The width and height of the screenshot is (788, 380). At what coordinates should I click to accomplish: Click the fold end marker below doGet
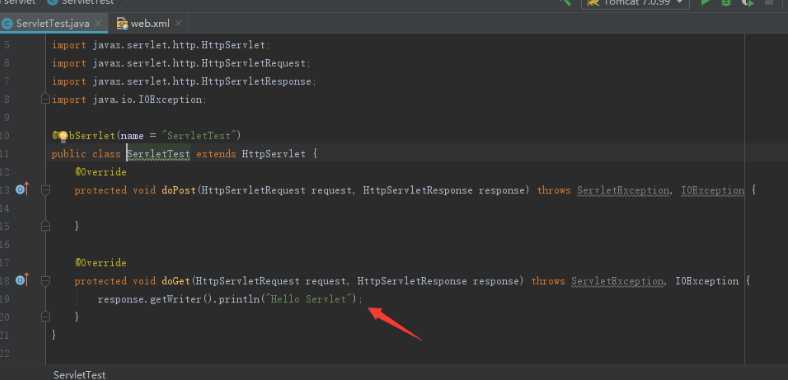(x=45, y=317)
